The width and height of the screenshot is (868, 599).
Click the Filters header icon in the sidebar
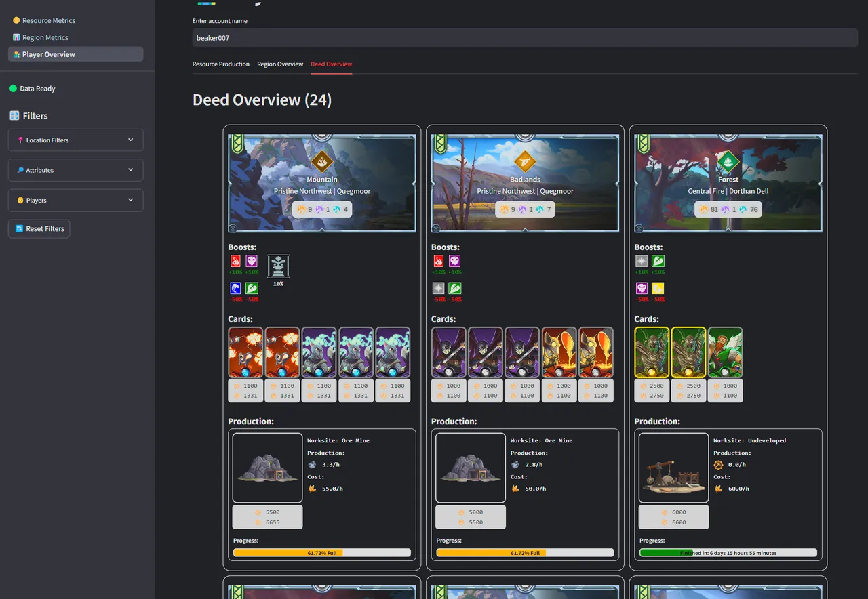tap(14, 116)
